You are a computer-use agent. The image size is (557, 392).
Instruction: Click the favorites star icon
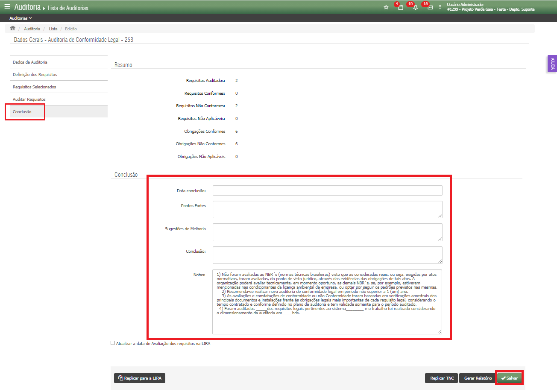pos(386,7)
